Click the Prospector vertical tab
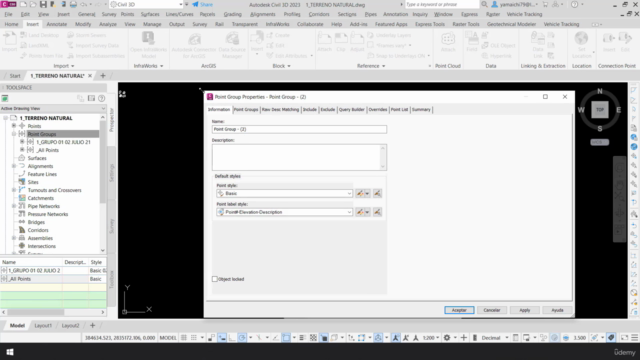This screenshot has width=640, height=360. click(x=111, y=120)
